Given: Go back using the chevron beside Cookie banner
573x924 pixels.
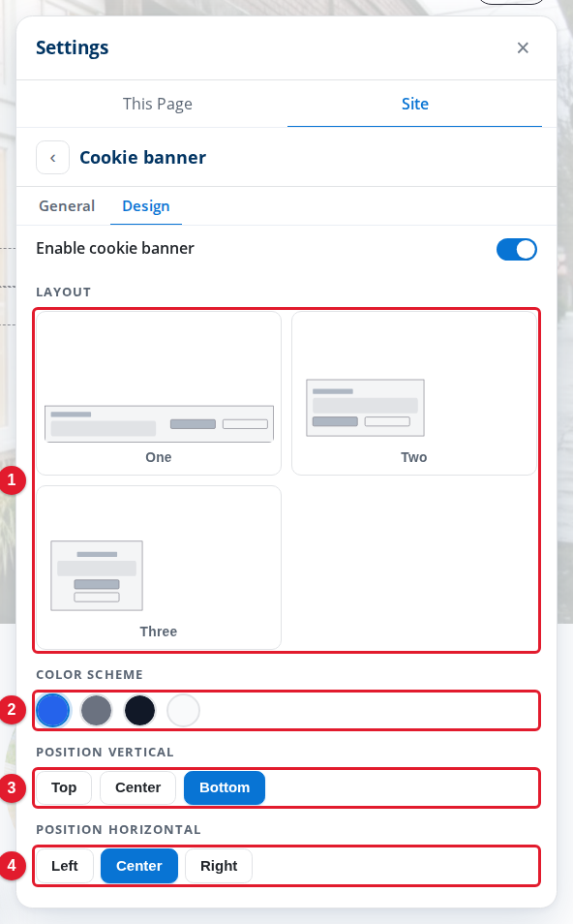Looking at the screenshot, I should [x=52, y=157].
